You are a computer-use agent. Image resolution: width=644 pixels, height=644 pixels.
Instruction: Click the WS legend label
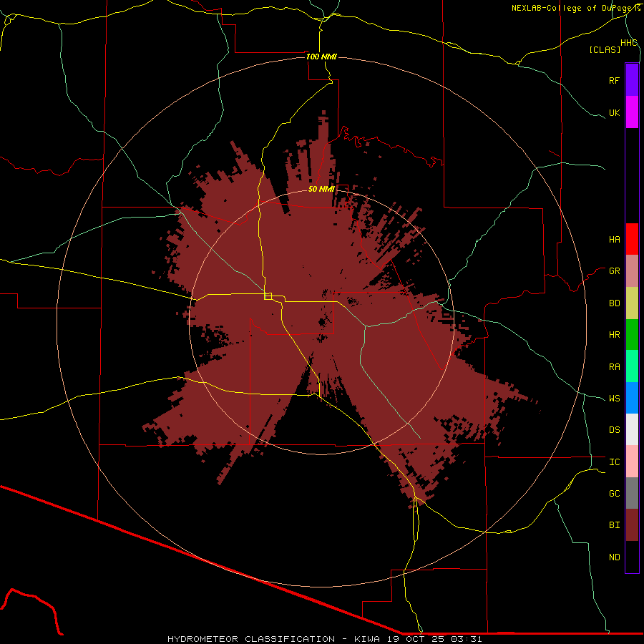tap(614, 399)
